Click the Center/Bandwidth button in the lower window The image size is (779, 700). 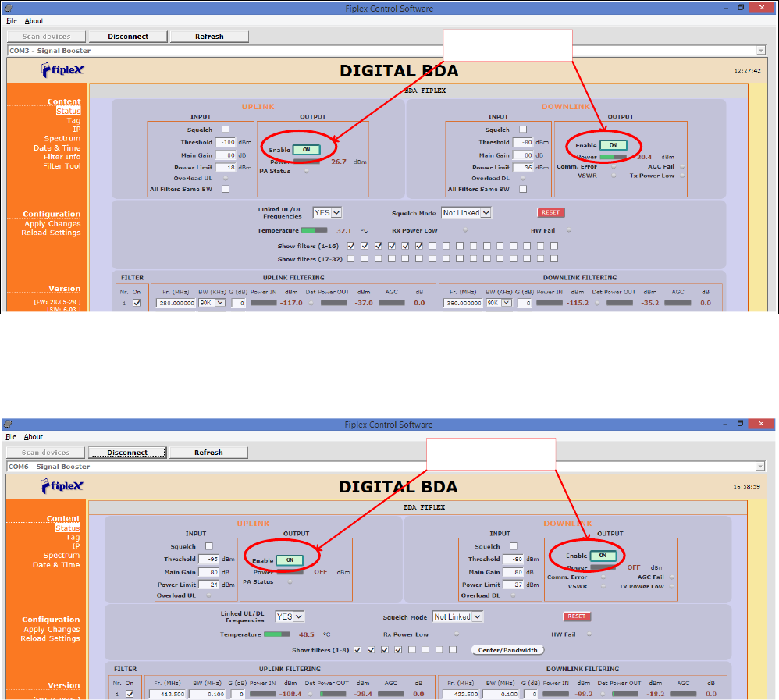coord(507,650)
